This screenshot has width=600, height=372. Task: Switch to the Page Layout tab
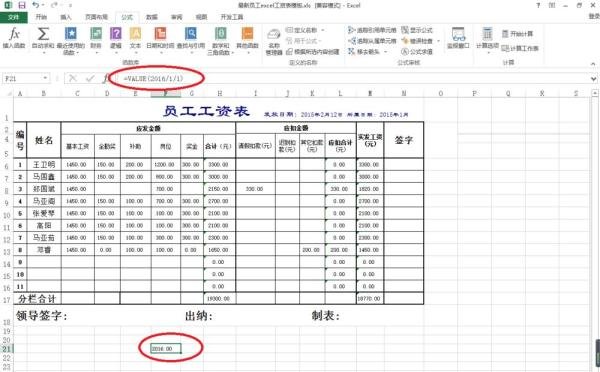pyautogui.click(x=96, y=17)
